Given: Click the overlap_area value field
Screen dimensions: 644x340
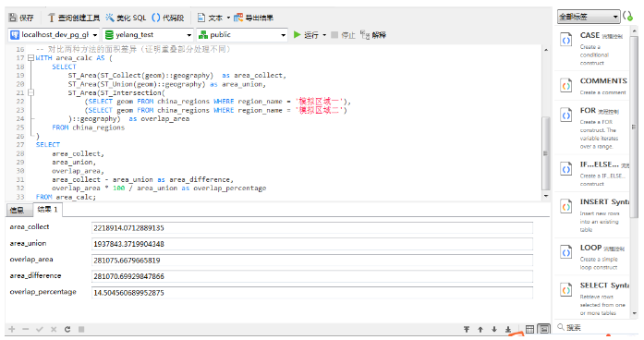Looking at the screenshot, I should (312, 261).
